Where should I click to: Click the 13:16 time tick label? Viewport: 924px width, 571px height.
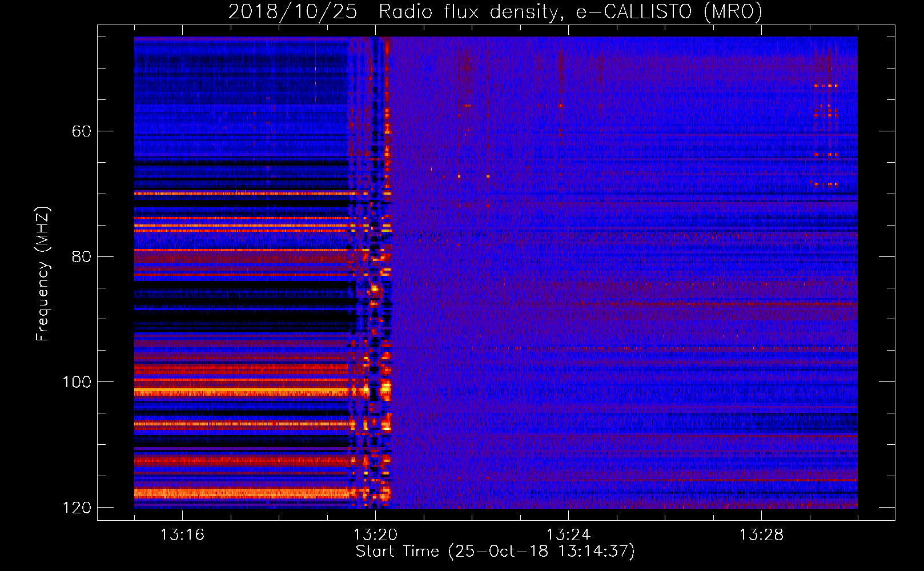coord(183,535)
